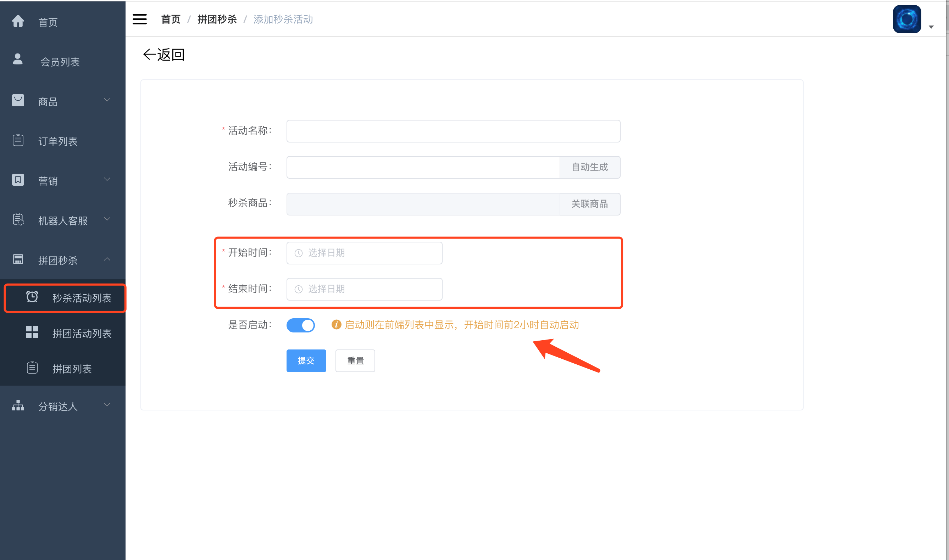Click the disabled 秒杀商品 field

tap(423, 204)
